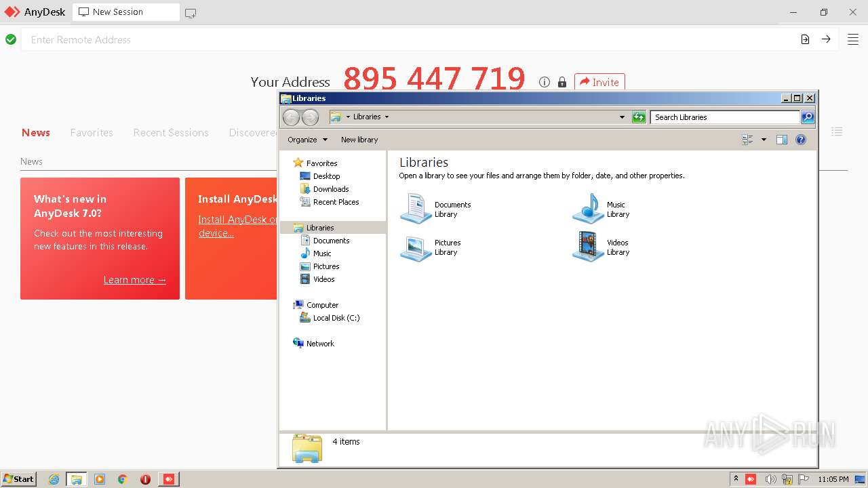Switch to the Favorites tab in AnyDesk
868x488 pixels.
(x=92, y=133)
